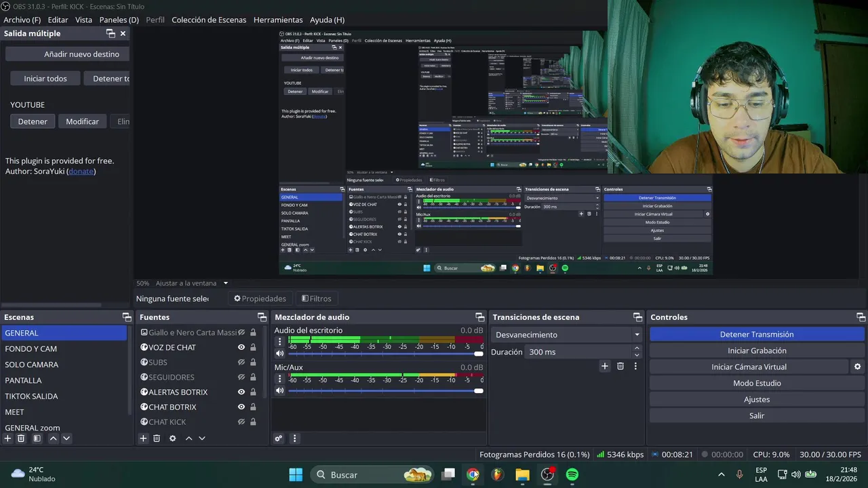Open transition properties three-dot menu
The image size is (868, 488).
coord(635,366)
